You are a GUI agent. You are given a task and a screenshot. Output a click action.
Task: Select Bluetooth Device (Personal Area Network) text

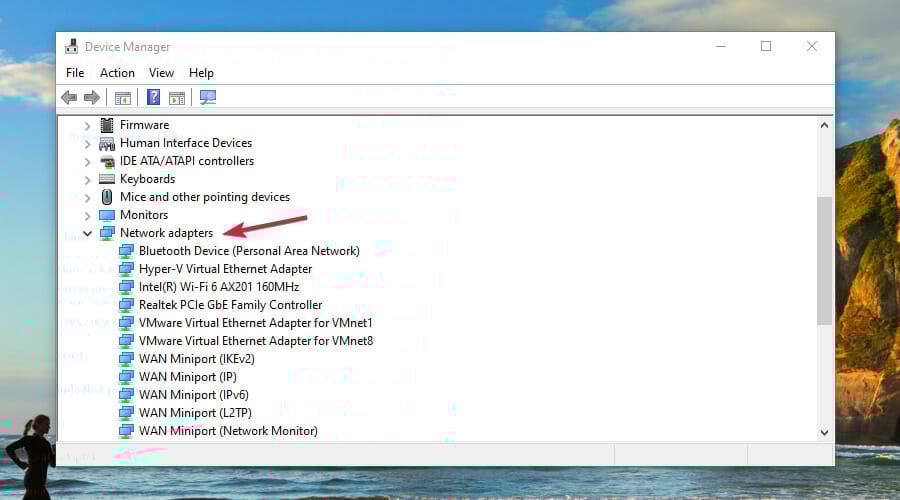pyautogui.click(x=249, y=251)
